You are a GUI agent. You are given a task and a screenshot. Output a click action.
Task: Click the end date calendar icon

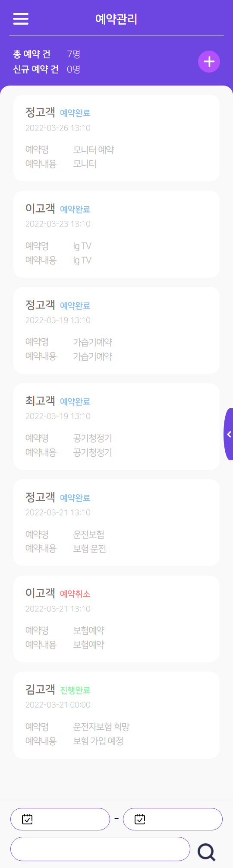(x=140, y=819)
